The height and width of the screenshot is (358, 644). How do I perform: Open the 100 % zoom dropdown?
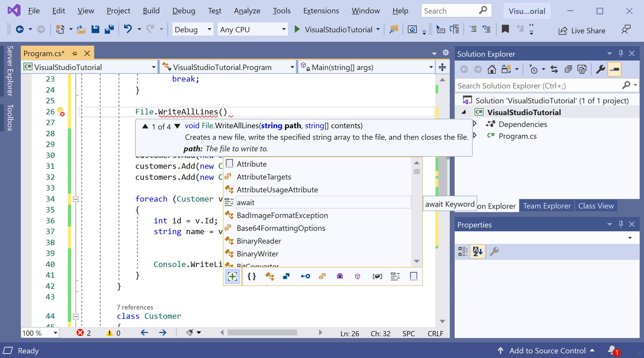point(40,333)
